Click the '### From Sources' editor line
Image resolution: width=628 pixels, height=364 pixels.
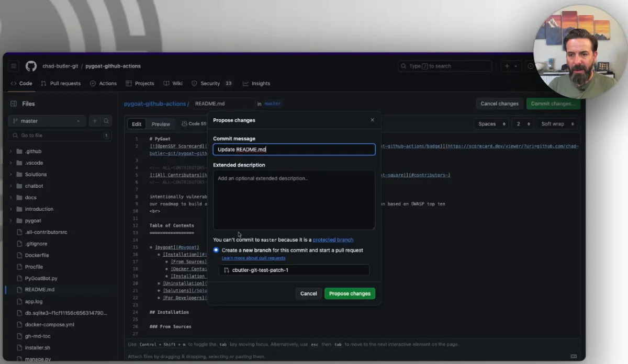point(171,327)
